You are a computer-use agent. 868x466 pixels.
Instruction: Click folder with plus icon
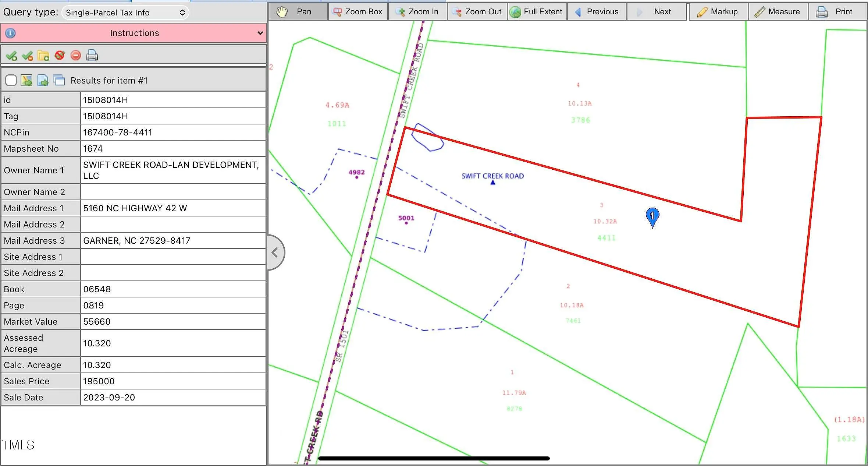click(43, 56)
